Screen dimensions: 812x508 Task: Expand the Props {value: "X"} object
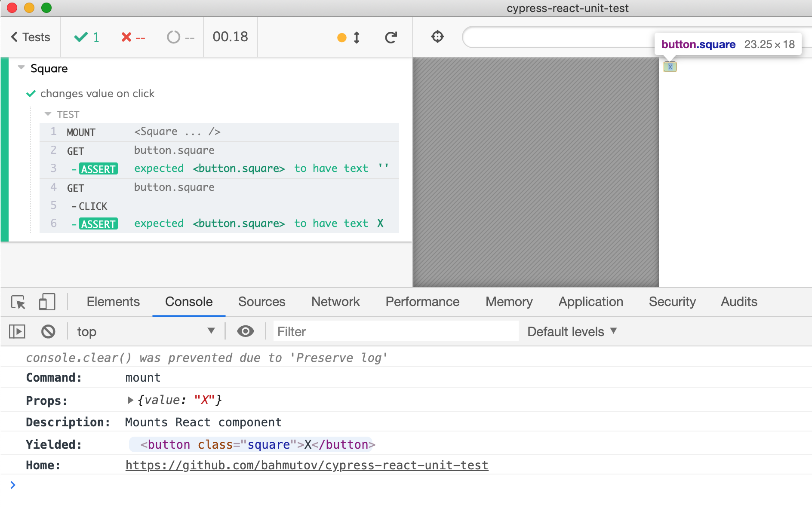pyautogui.click(x=130, y=400)
